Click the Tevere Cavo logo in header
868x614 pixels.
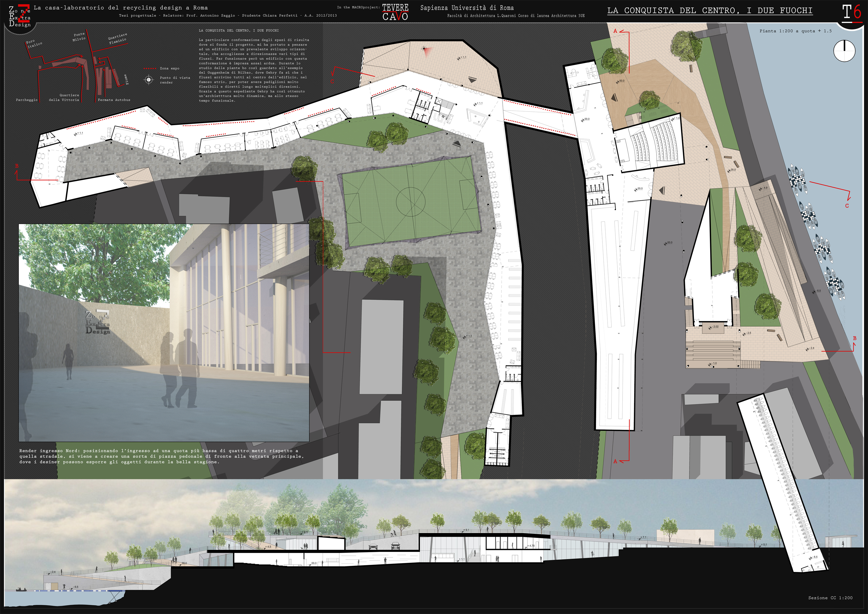(x=395, y=12)
